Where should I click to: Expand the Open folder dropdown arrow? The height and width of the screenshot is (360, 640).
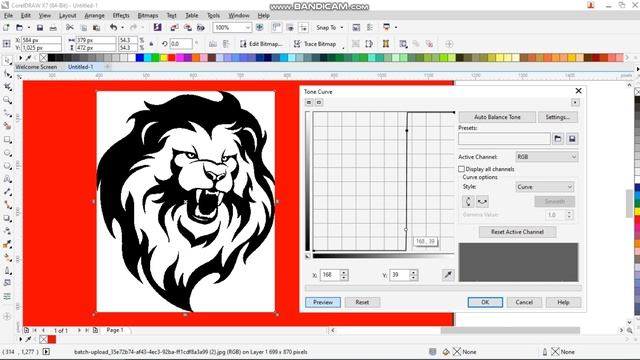pos(29,27)
